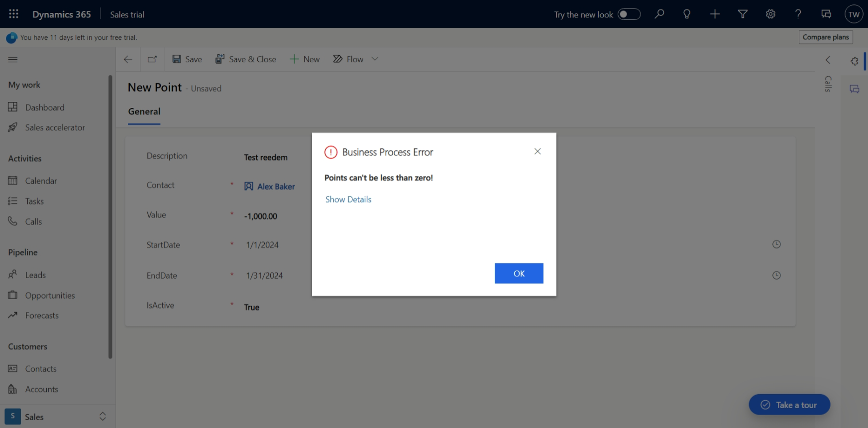Click the Customers section heading
The height and width of the screenshot is (428, 868).
pyautogui.click(x=28, y=346)
